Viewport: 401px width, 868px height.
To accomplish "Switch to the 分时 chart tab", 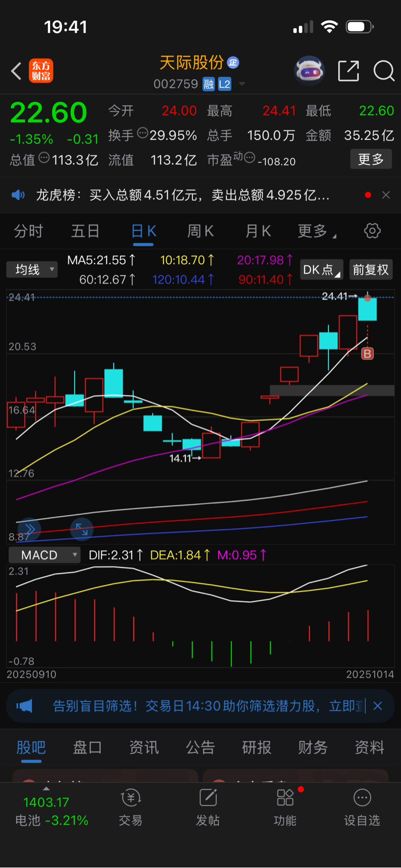I will pos(28,231).
